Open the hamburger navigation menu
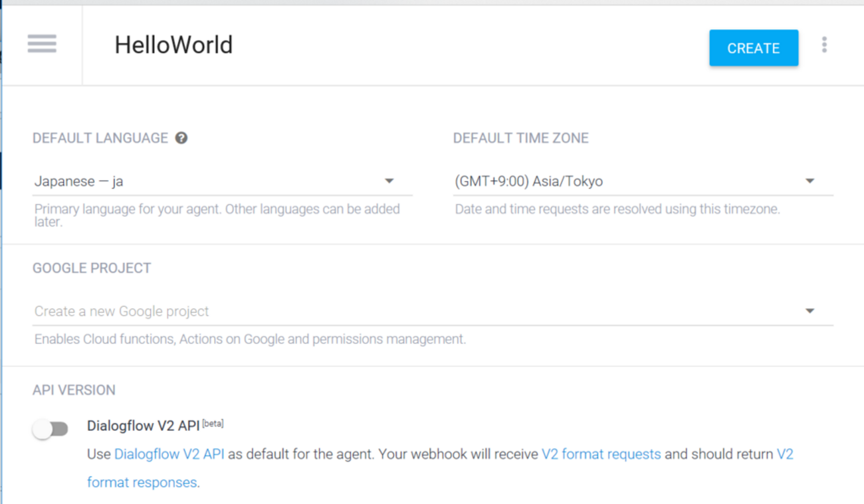The height and width of the screenshot is (504, 864). 42,44
